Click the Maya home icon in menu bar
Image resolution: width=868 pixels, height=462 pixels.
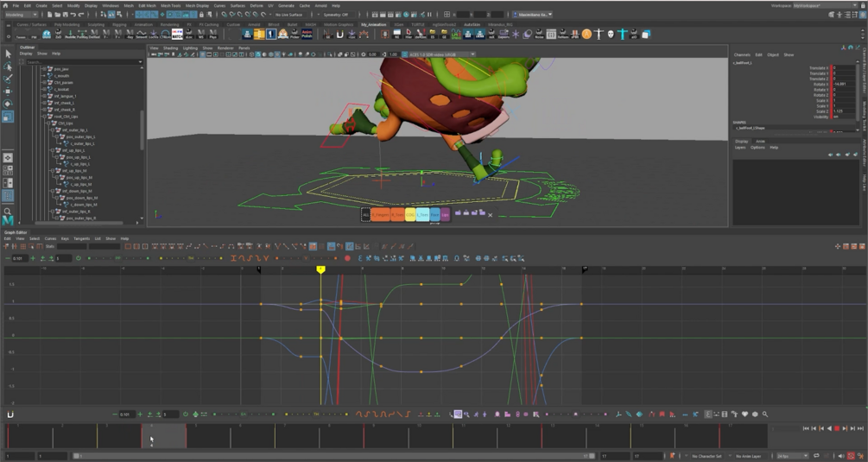click(5, 5)
